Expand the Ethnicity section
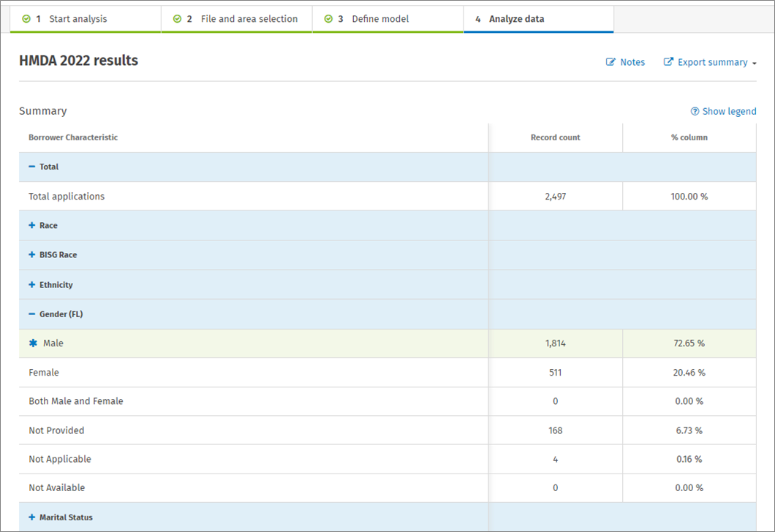775x532 pixels. (x=31, y=285)
